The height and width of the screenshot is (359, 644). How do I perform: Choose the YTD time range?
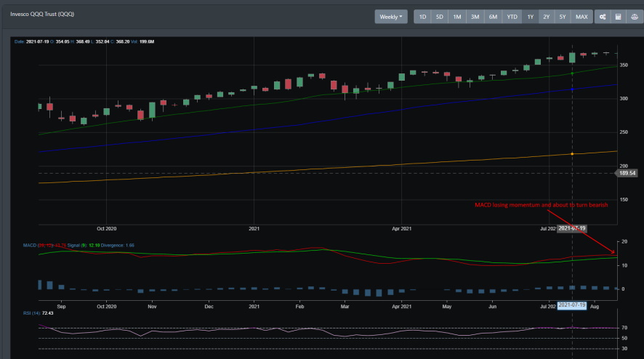[512, 17]
